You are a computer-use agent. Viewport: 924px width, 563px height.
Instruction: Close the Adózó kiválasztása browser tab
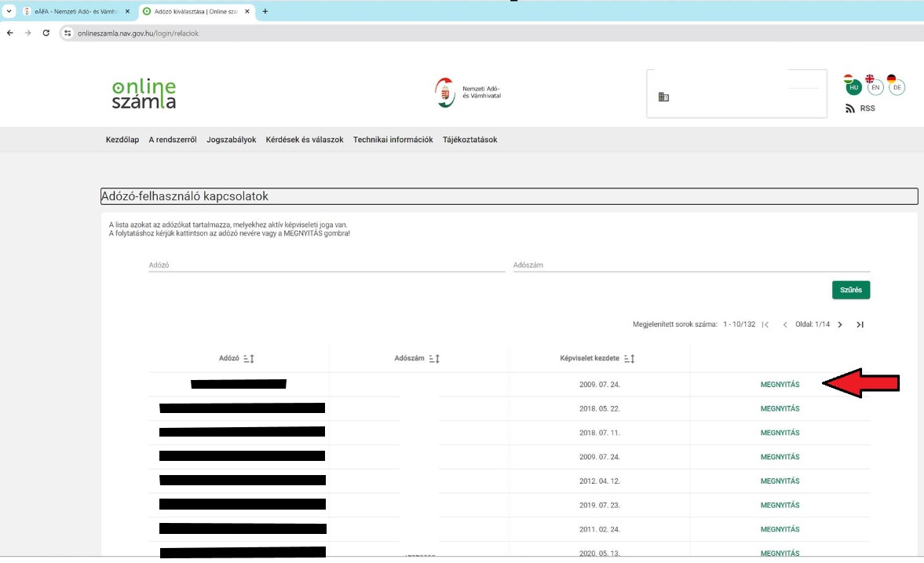coord(247,11)
